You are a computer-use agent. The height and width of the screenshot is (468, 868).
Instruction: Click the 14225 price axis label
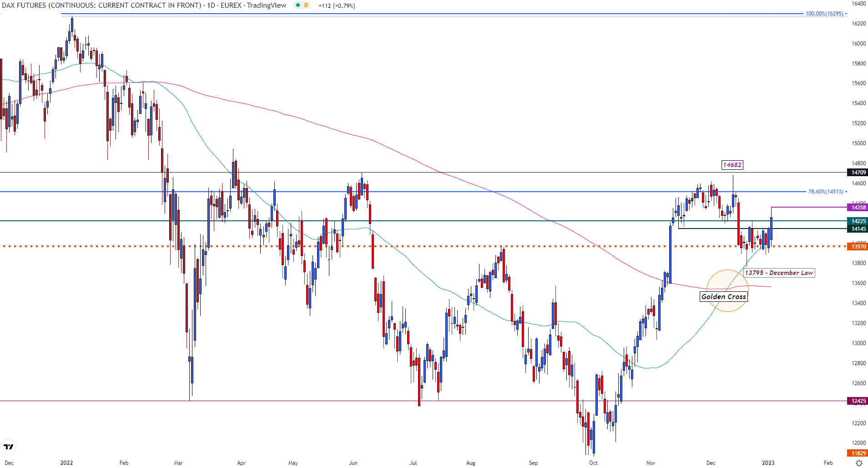(x=858, y=221)
